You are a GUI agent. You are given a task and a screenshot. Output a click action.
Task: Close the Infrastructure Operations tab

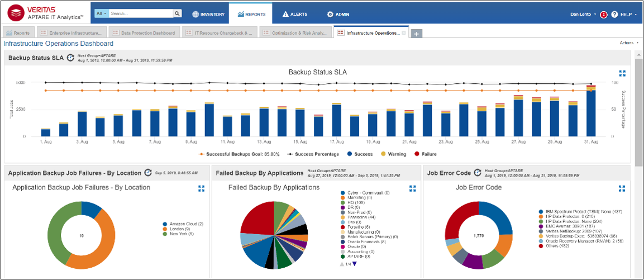click(404, 33)
